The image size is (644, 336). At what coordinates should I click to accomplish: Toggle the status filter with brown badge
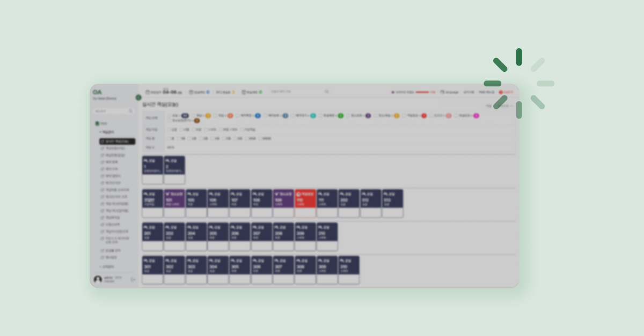click(184, 121)
